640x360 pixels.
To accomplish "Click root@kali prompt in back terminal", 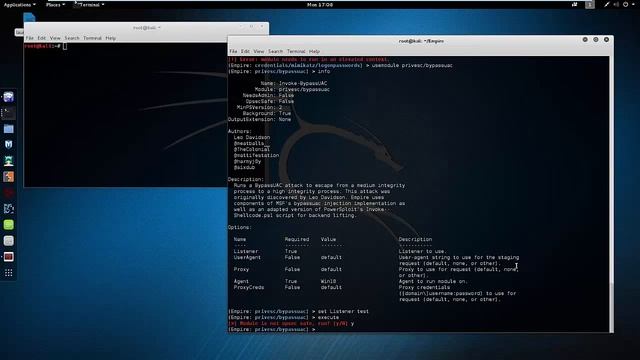I will (x=42, y=46).
